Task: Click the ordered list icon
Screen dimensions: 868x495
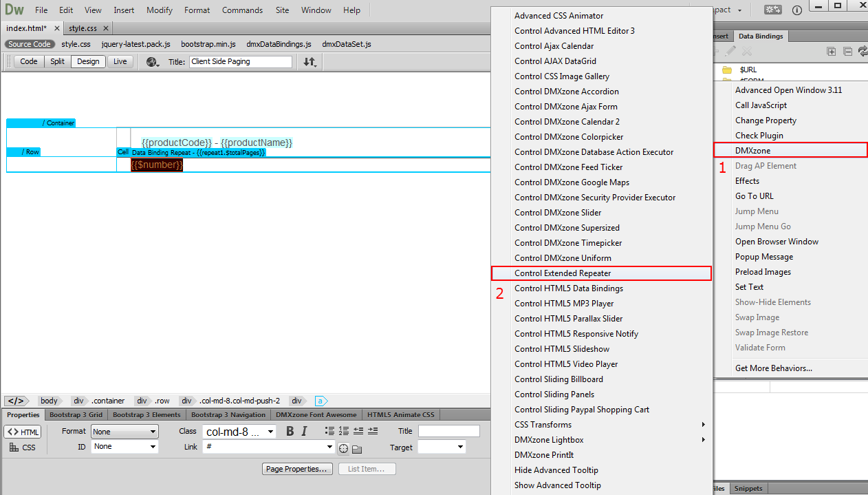Action: point(344,431)
